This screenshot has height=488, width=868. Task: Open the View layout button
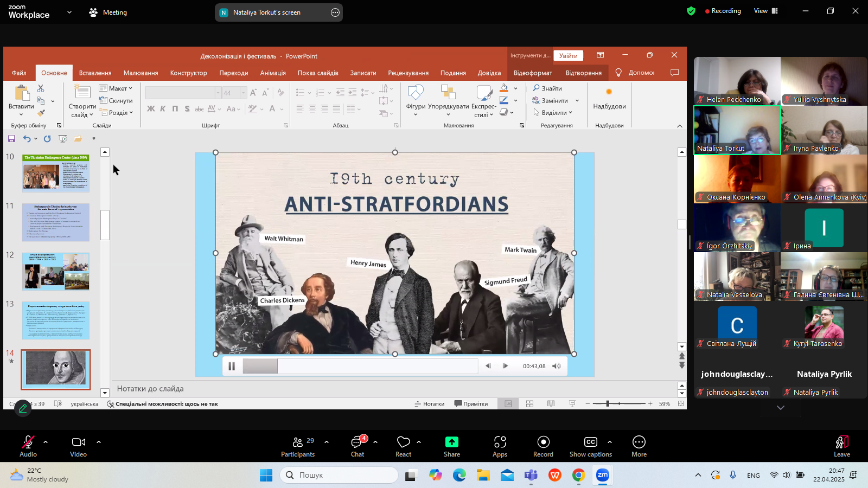pyautogui.click(x=765, y=11)
